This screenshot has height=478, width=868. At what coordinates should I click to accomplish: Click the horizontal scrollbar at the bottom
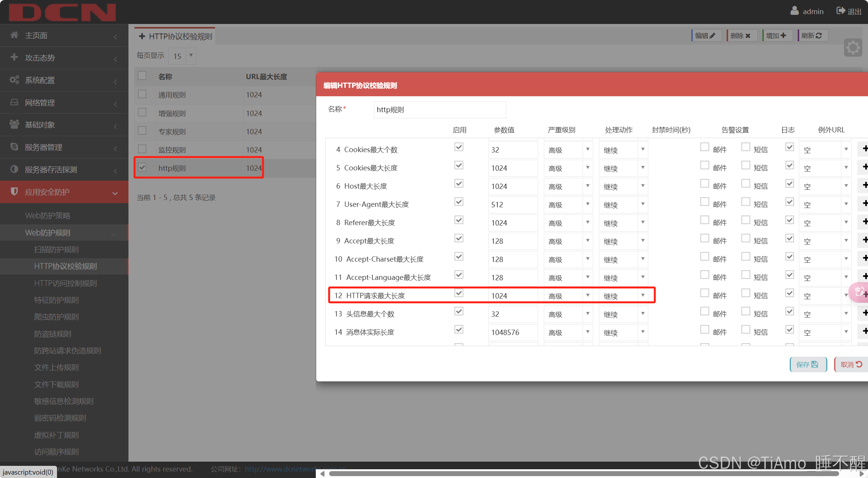(584, 473)
